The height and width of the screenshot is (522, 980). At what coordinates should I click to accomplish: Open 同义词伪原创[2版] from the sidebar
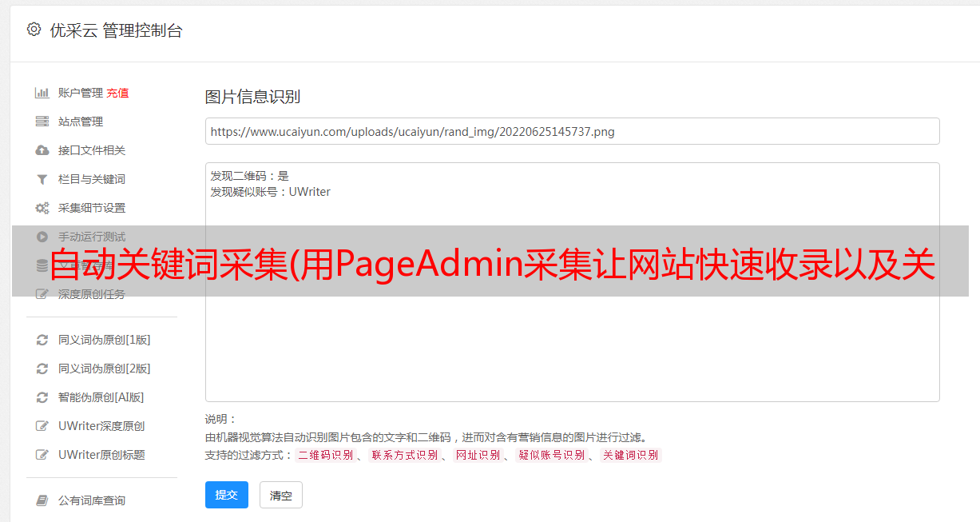tap(104, 369)
